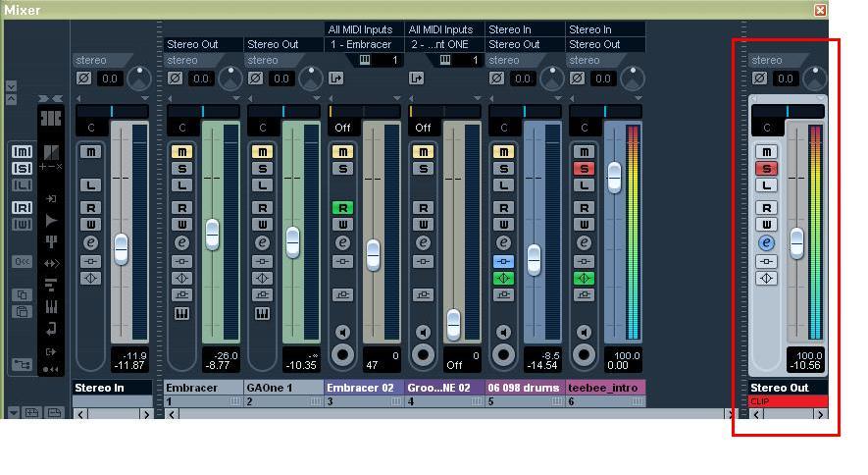Open the '1 - Embracer' MIDI output selector
The height and width of the screenshot is (475, 868).
tap(364, 44)
